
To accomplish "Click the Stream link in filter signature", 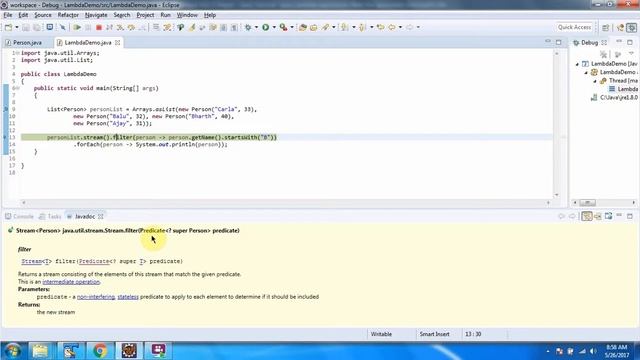I will (32, 261).
